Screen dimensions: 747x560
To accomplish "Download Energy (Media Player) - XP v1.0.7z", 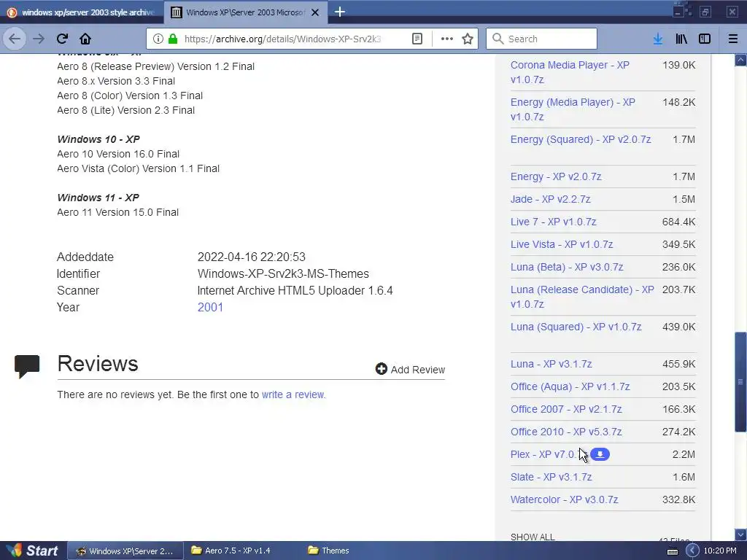I will (573, 109).
